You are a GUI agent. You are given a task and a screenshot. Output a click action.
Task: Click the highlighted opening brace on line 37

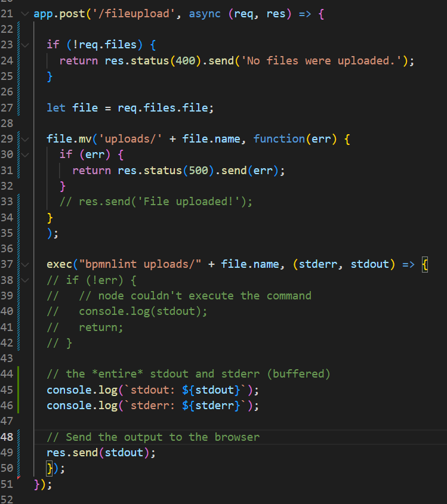tap(425, 265)
